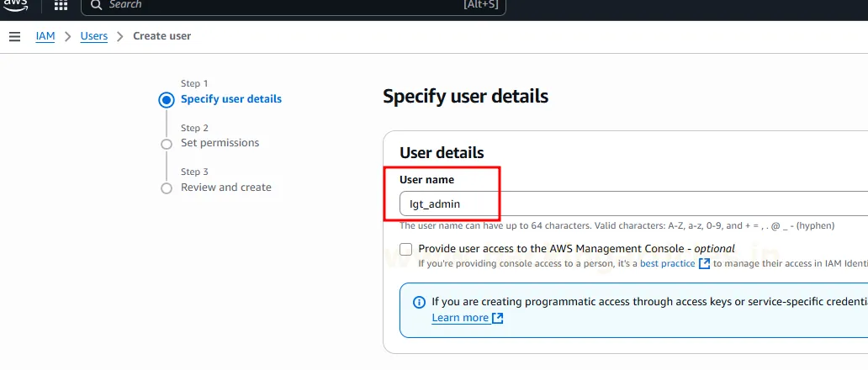
Task: Open the services grid menu icon
Action: click(61, 5)
